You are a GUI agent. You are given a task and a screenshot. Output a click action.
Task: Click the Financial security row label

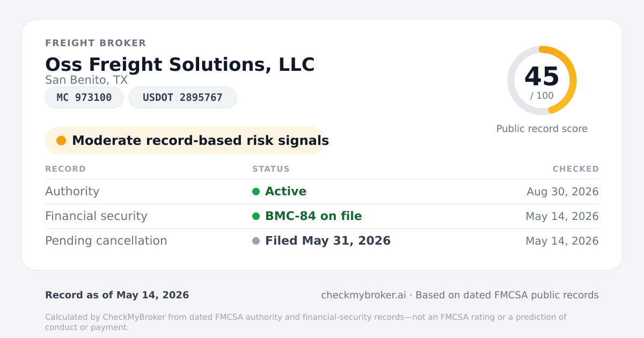(96, 216)
